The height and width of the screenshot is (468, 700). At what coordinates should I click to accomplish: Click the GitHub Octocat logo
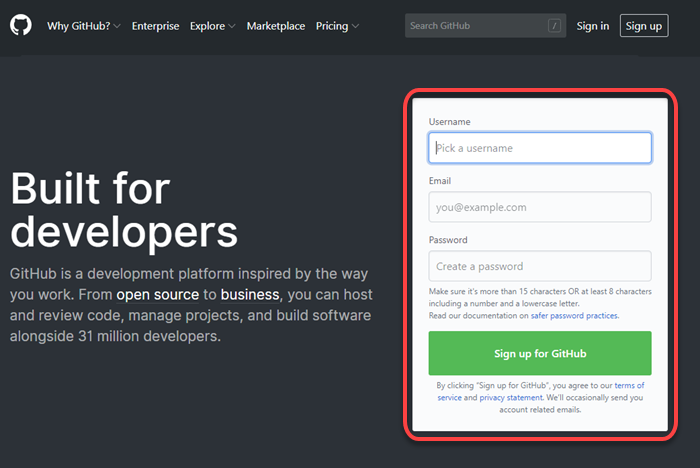(21, 25)
